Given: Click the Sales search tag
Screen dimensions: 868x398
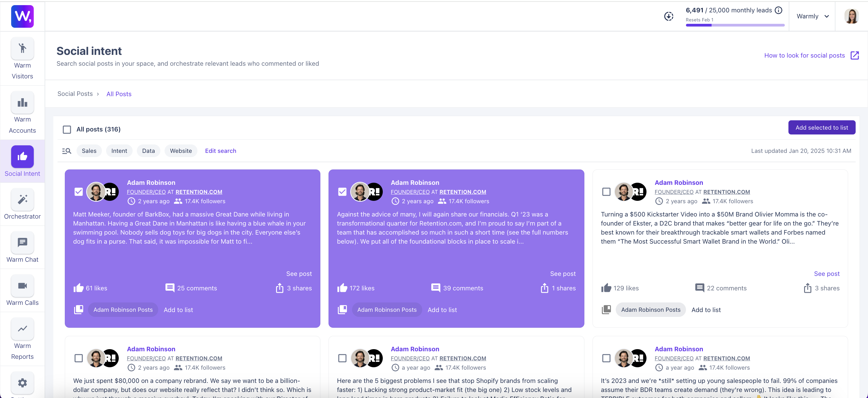Looking at the screenshot, I should click(89, 151).
